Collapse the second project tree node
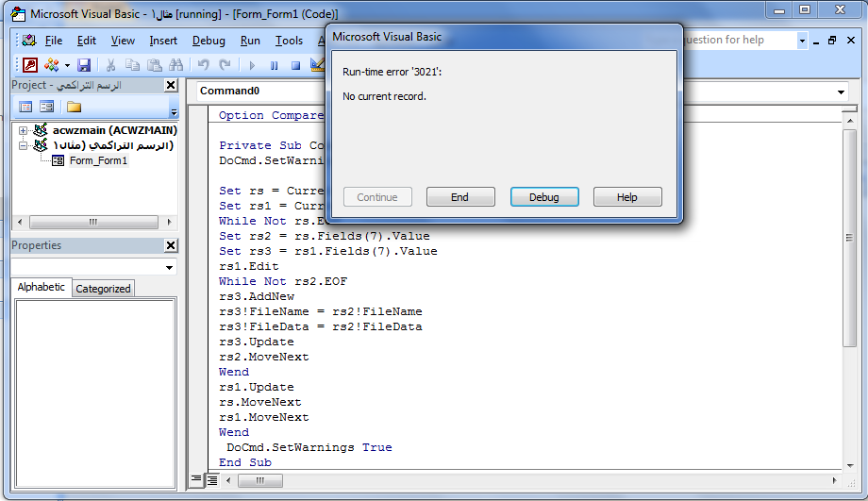 [23, 145]
